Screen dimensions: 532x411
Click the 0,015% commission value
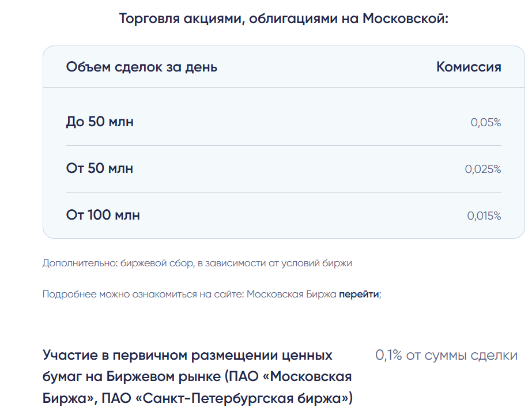[x=484, y=216]
